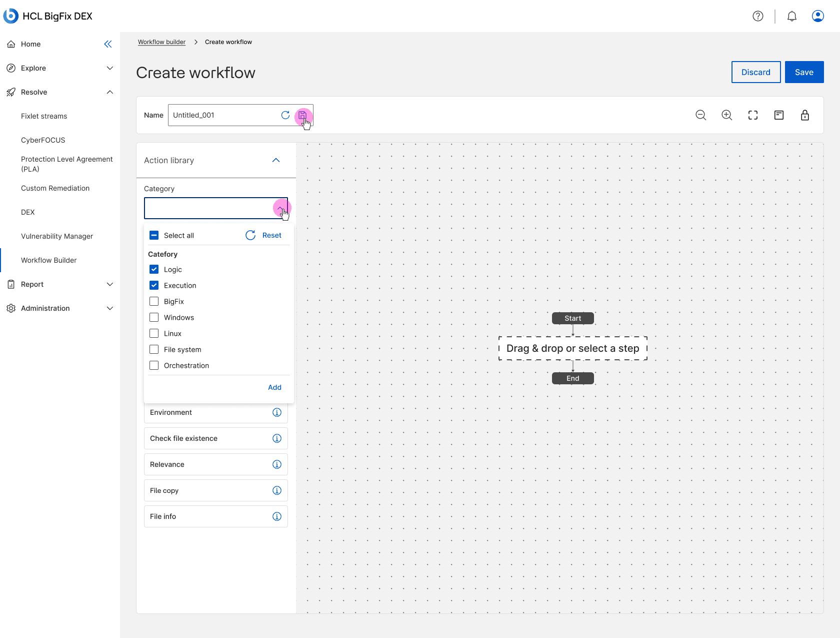Viewport: 840px width, 638px height.
Task: Click the Reset circular arrow icon
Action: tap(250, 235)
